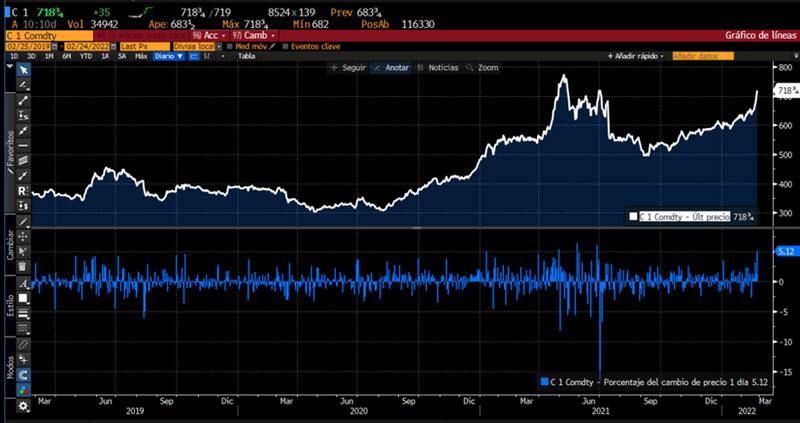This screenshot has height=423, width=800.
Task: Open Noticias from the chart toolbar
Action: click(x=441, y=68)
